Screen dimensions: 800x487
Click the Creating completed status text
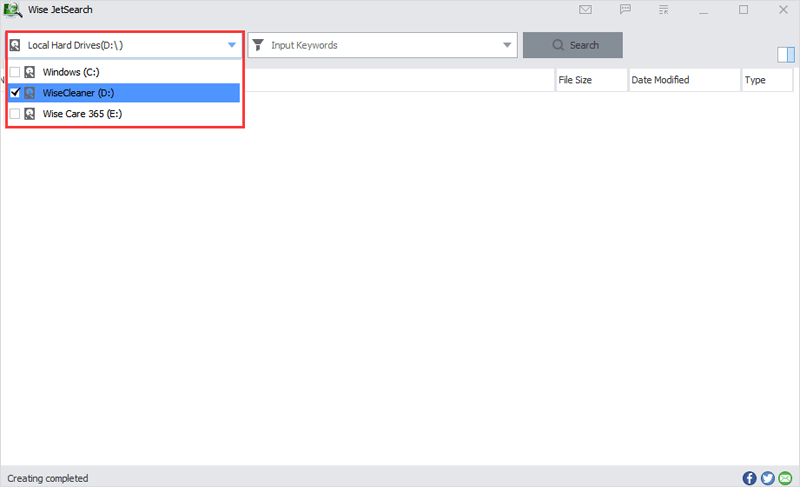coord(47,478)
